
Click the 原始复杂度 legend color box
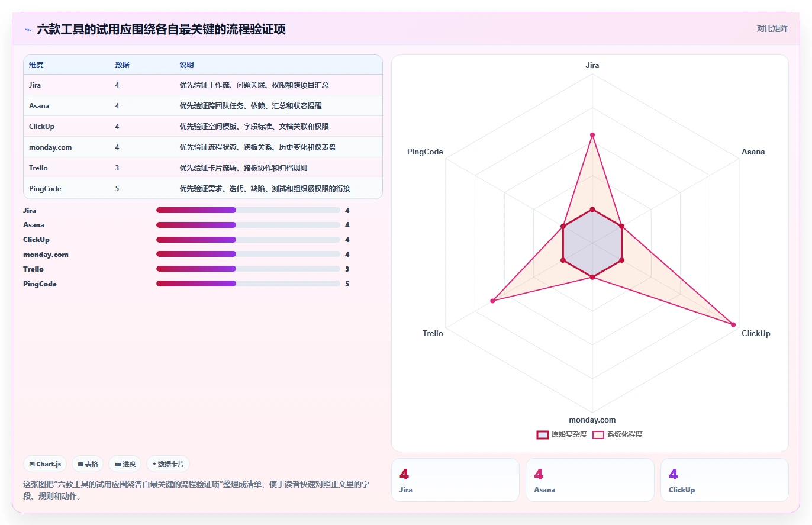[542, 434]
